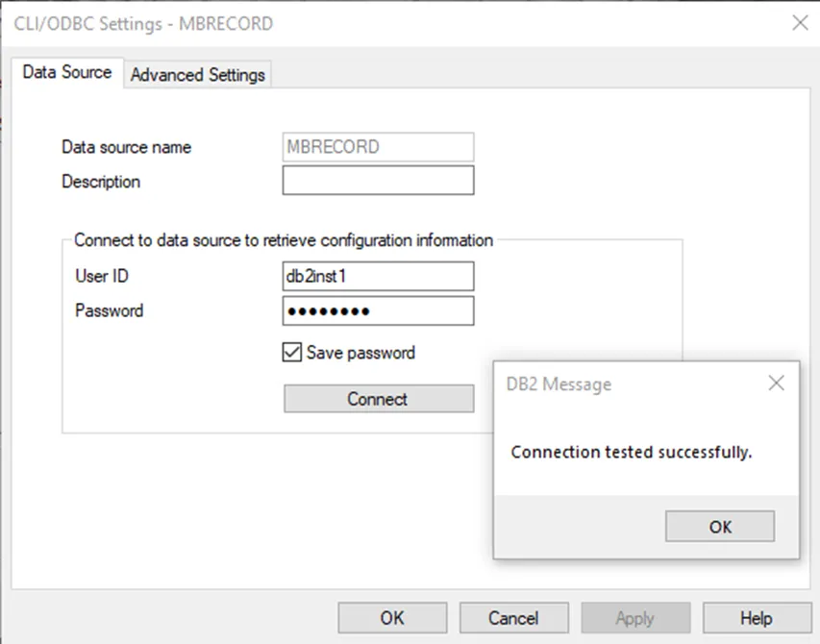Click the 'Save password' label
The height and width of the screenshot is (644, 820).
tap(360, 353)
